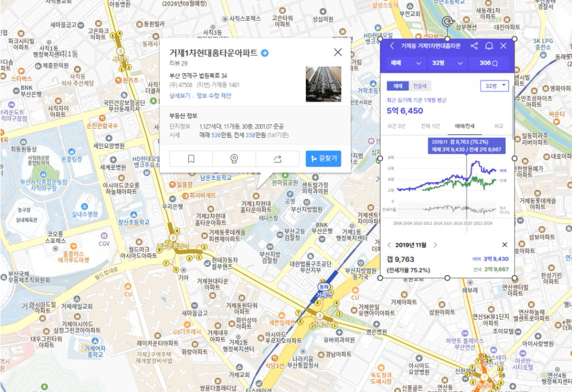Open the 정보 수정 제안 link
The width and height of the screenshot is (572, 392).
tap(214, 96)
